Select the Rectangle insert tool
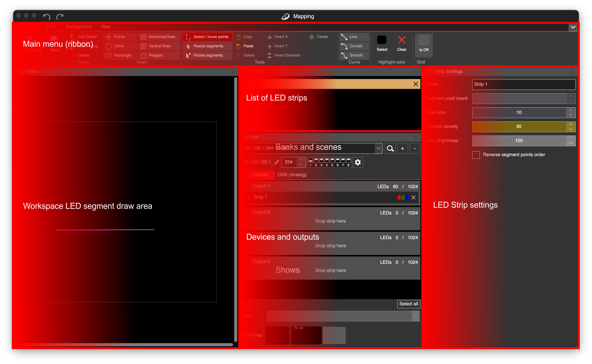The height and width of the screenshot is (364, 592). [121, 55]
